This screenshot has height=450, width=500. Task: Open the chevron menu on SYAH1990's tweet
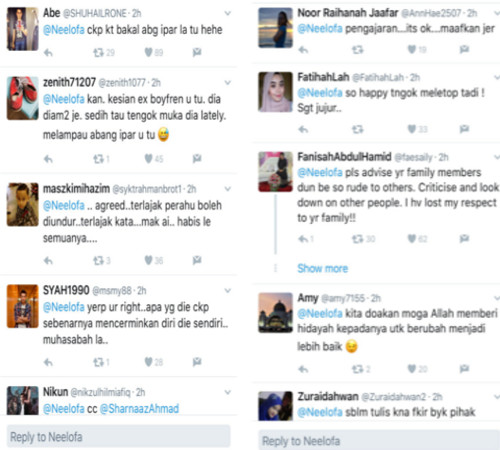click(228, 290)
